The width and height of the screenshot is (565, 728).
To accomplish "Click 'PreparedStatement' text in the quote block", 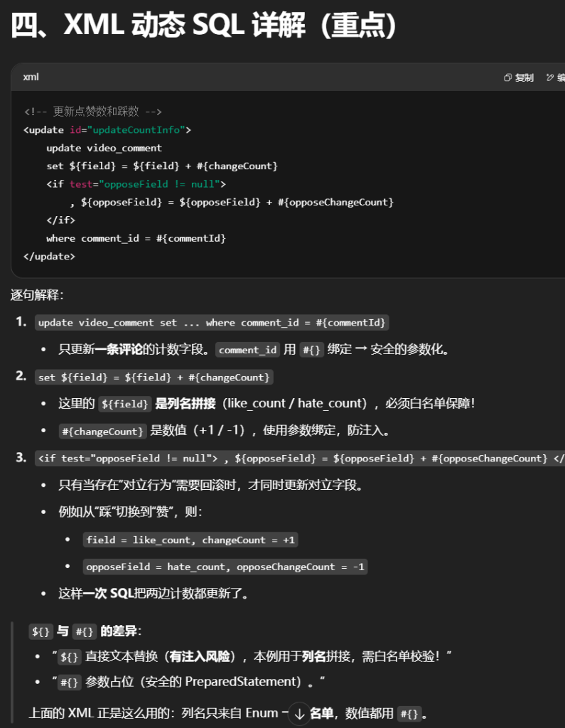I will (243, 682).
